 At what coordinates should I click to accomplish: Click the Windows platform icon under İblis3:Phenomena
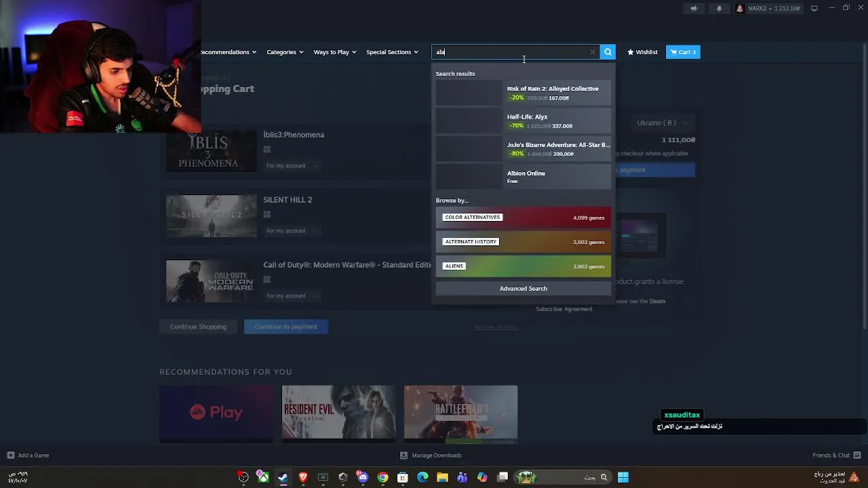(x=267, y=150)
